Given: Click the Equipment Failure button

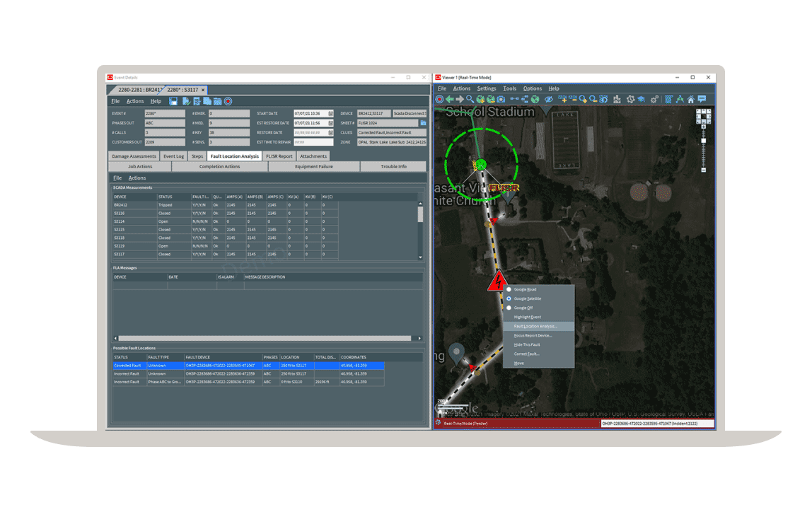Looking at the screenshot, I should [x=314, y=167].
